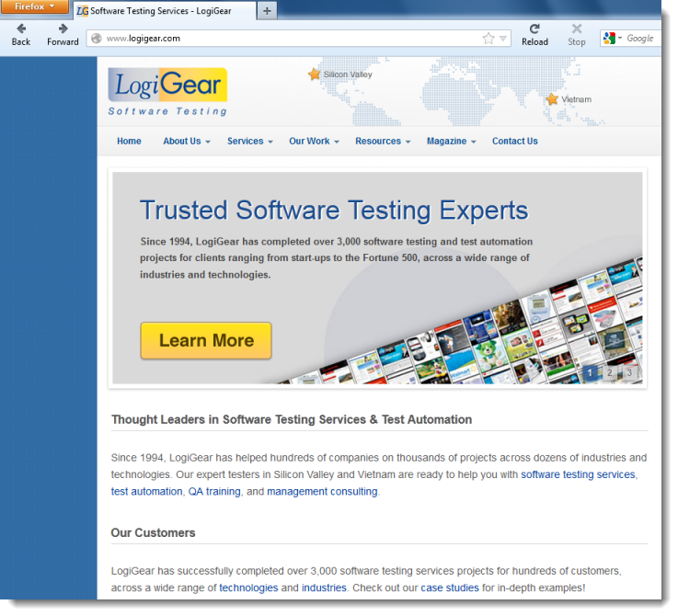678x616 pixels.
Task: Click the Back arrow button
Action: (21, 35)
